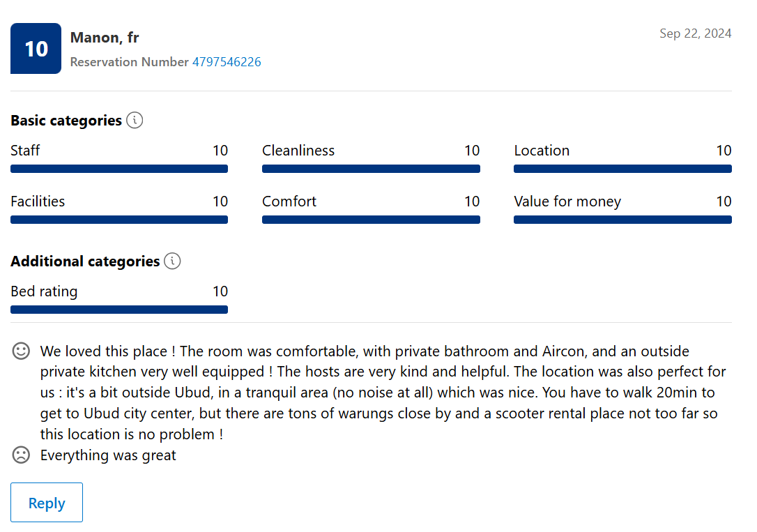
Task: Click the Facilities rating bar
Action: [x=119, y=220]
